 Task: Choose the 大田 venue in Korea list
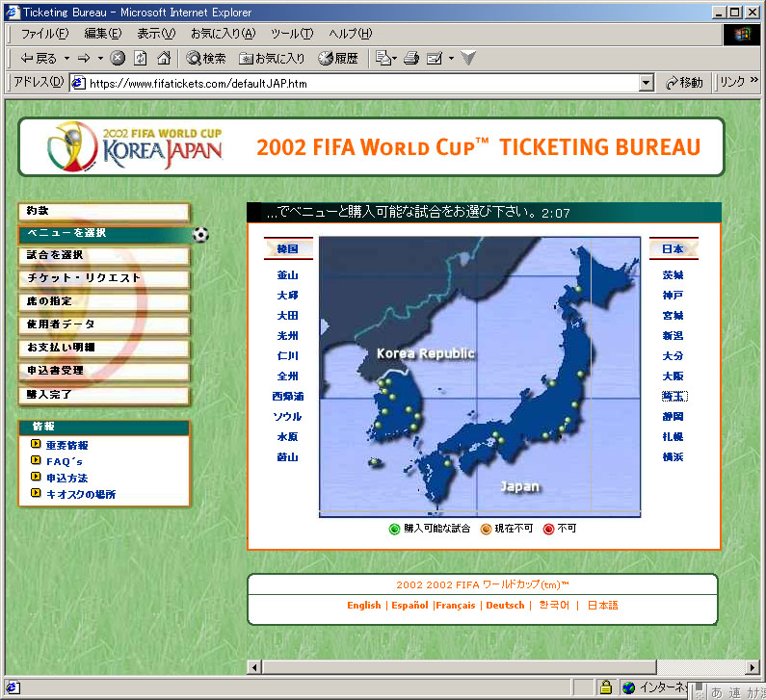tap(288, 316)
